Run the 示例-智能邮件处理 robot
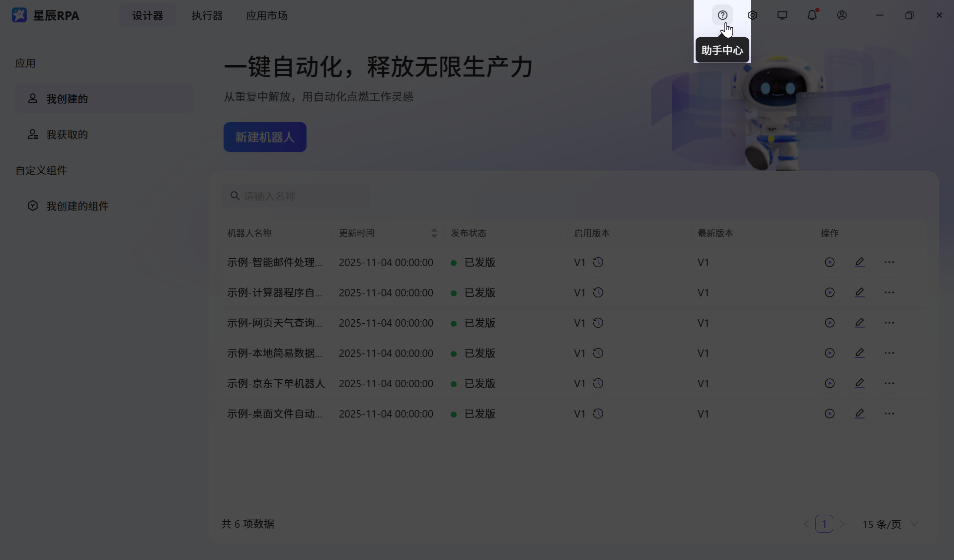 (829, 262)
